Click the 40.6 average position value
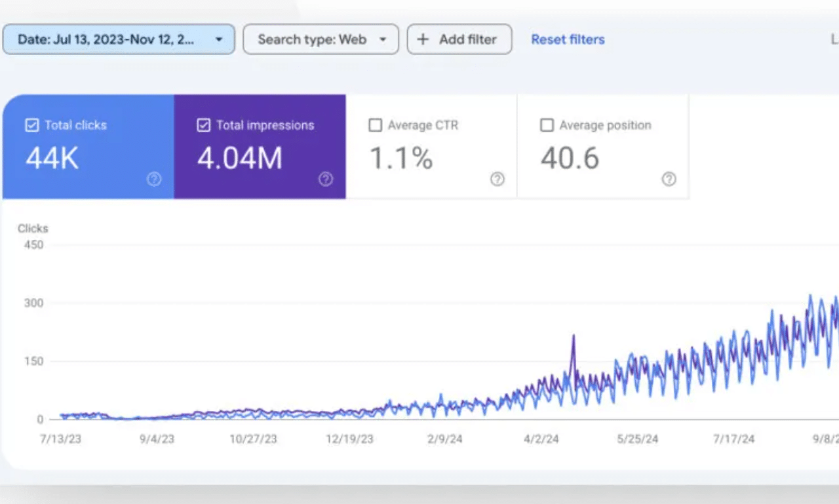Image resolution: width=839 pixels, height=504 pixels. 570,159
